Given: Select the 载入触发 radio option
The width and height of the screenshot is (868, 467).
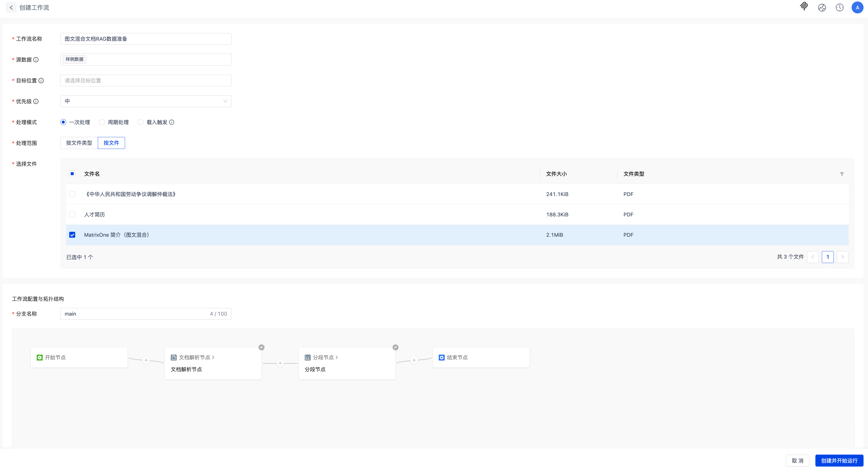Looking at the screenshot, I should 141,122.
